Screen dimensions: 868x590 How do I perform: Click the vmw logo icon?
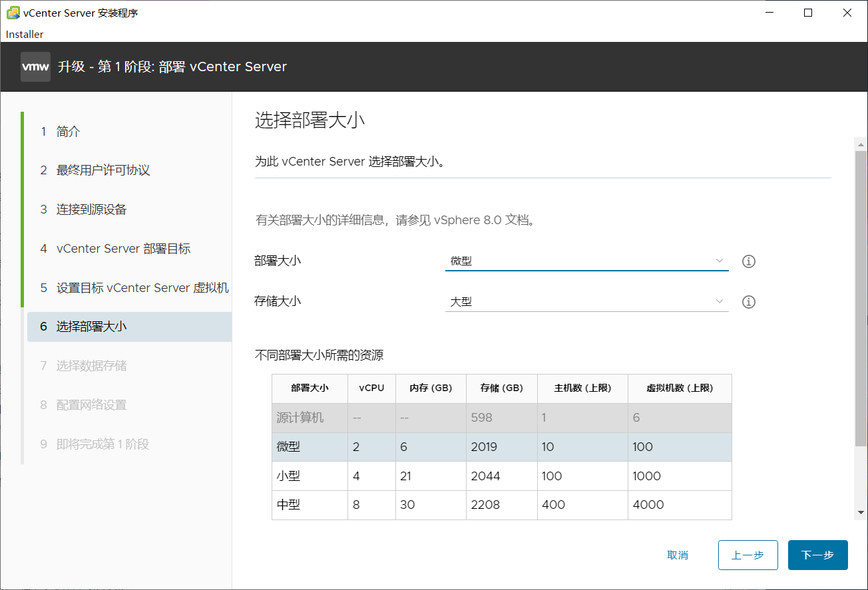pos(35,67)
